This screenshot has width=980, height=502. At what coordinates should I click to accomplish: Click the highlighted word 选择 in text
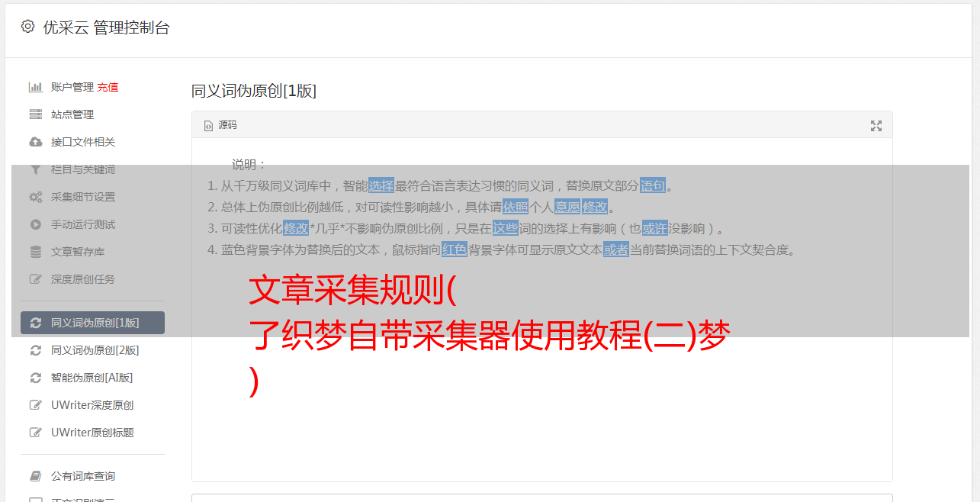(381, 185)
